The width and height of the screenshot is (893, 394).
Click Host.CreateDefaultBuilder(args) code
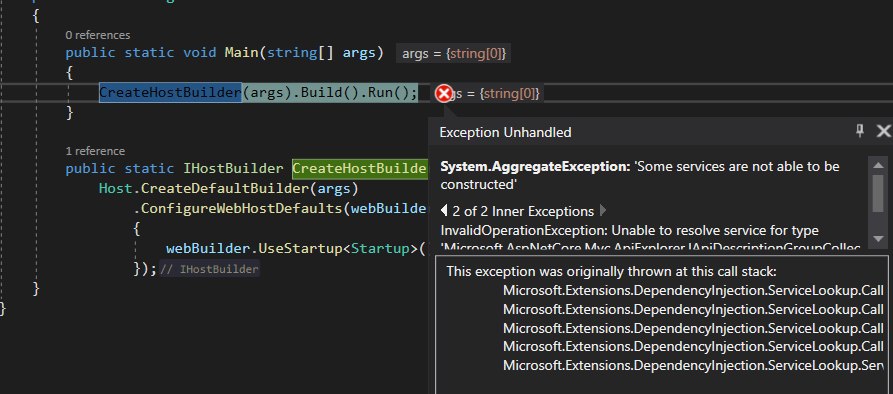click(228, 188)
